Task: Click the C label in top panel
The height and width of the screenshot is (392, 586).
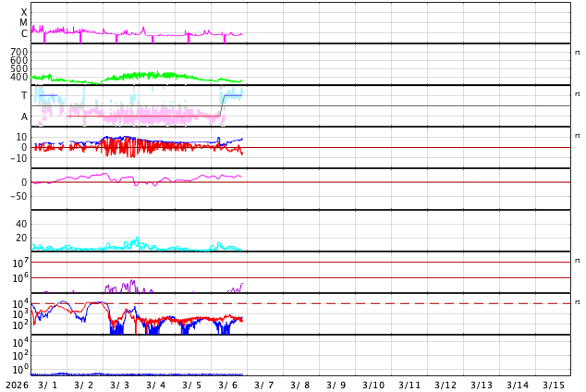Action: tap(24, 34)
